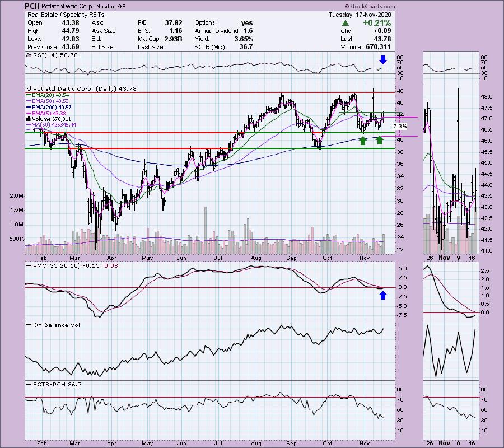The width and height of the screenshot is (504, 448).
Task: Click 'Real Estate / Specialty REITs' sector label
Action: coord(66,15)
